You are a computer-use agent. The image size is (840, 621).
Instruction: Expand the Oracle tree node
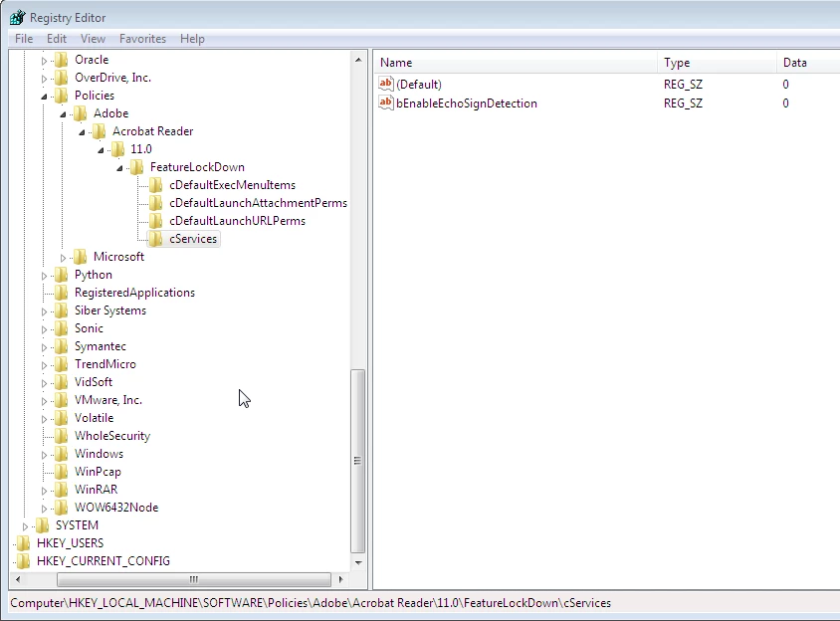[x=44, y=61]
